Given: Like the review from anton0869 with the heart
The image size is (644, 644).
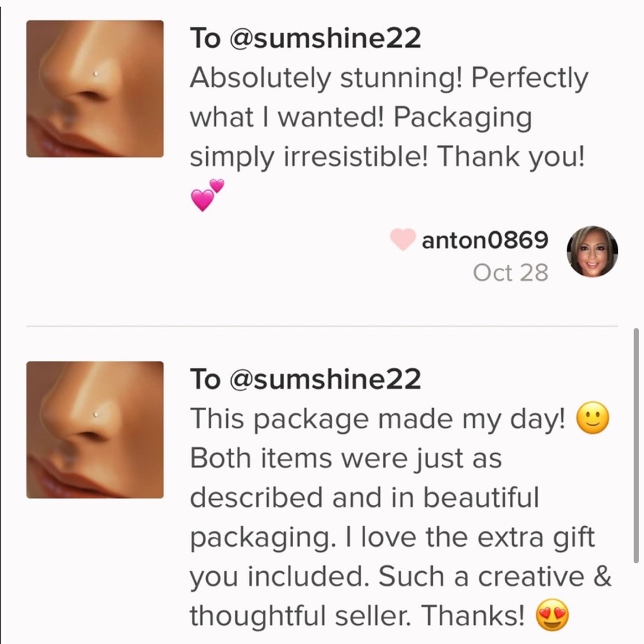Looking at the screenshot, I should tap(402, 240).
